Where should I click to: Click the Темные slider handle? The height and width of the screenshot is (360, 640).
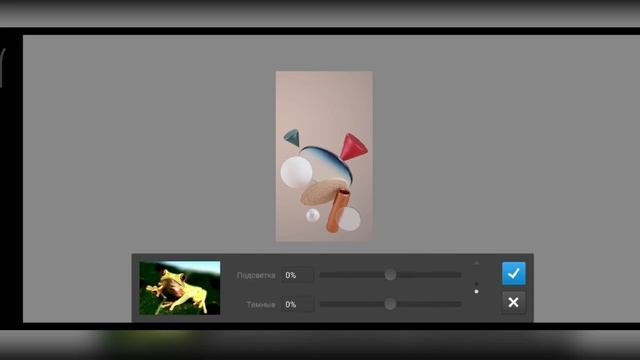tap(390, 304)
